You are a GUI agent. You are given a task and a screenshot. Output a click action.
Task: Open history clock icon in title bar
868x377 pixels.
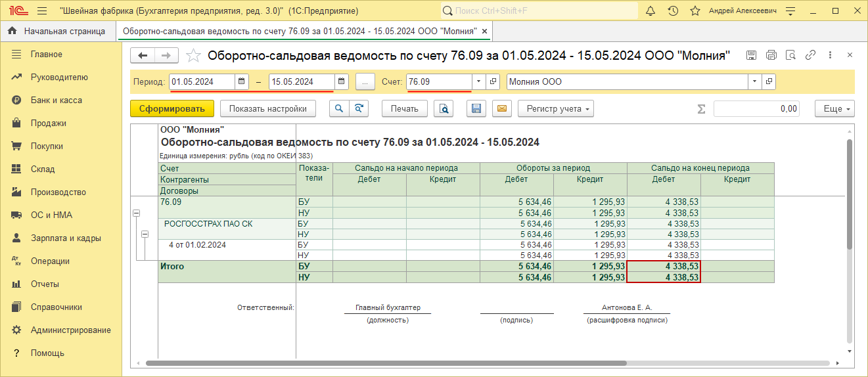pyautogui.click(x=673, y=11)
